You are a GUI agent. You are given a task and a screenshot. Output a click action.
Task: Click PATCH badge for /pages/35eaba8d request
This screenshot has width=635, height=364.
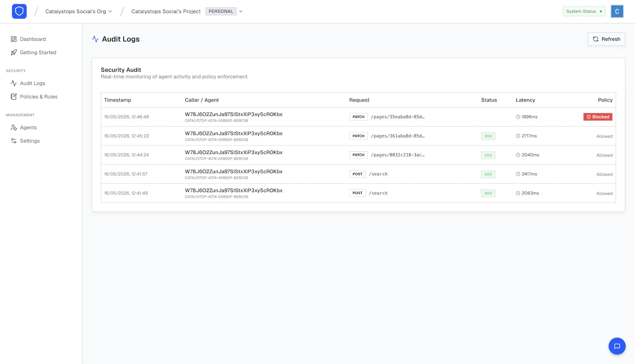[x=358, y=117]
